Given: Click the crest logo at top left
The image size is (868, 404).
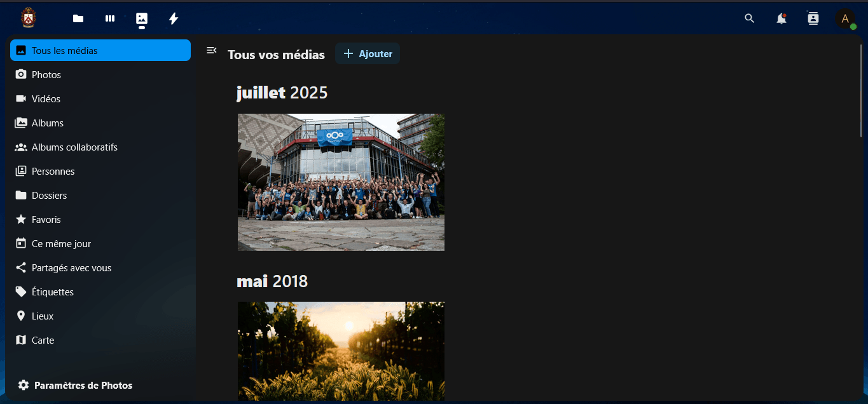Looking at the screenshot, I should click(x=29, y=18).
